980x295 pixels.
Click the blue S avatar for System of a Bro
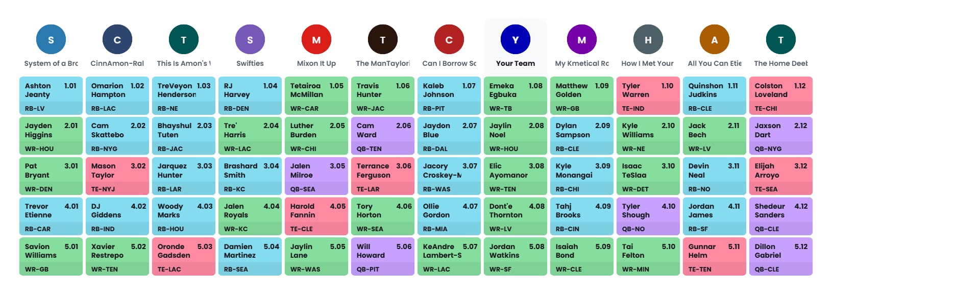point(51,40)
